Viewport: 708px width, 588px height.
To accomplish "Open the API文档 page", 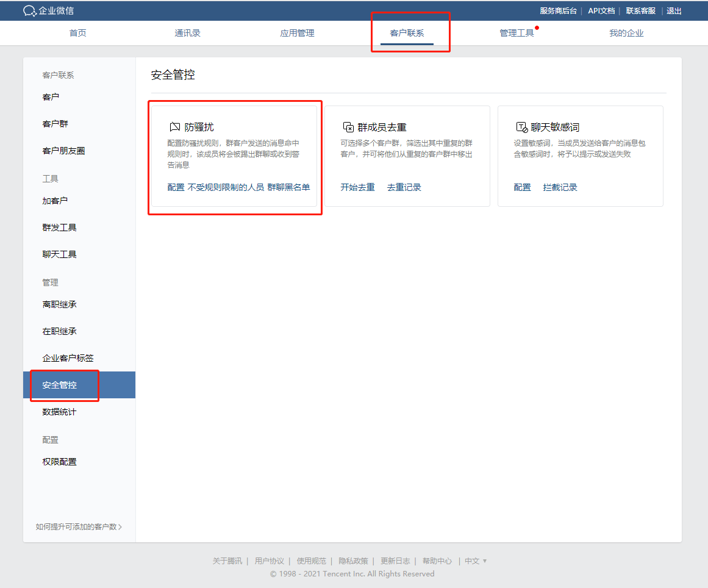I will click(601, 10).
